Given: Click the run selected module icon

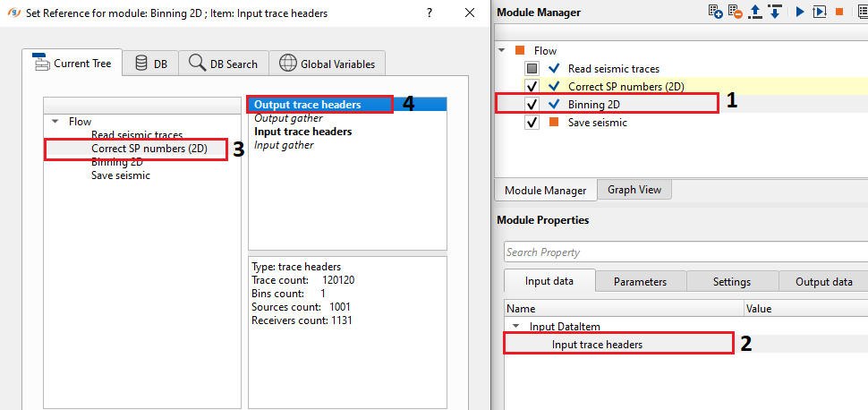Looking at the screenshot, I should click(x=820, y=12).
